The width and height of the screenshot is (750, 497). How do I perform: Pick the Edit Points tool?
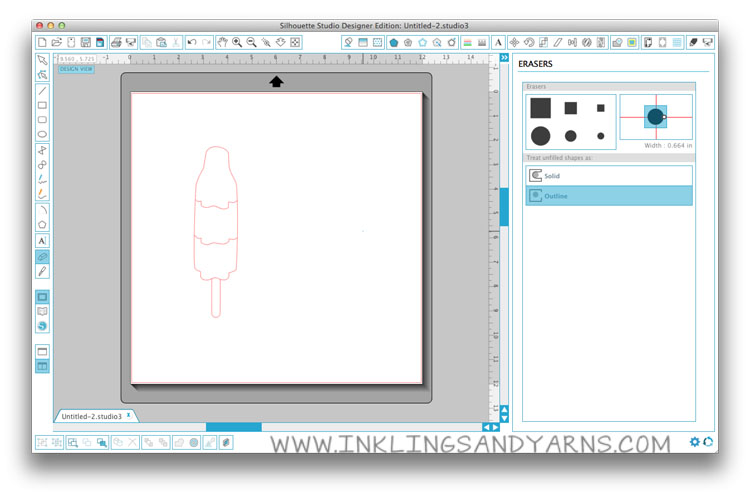42,75
